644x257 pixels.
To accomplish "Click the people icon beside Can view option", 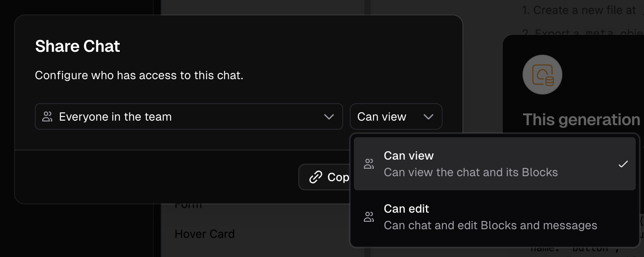I will click(368, 164).
